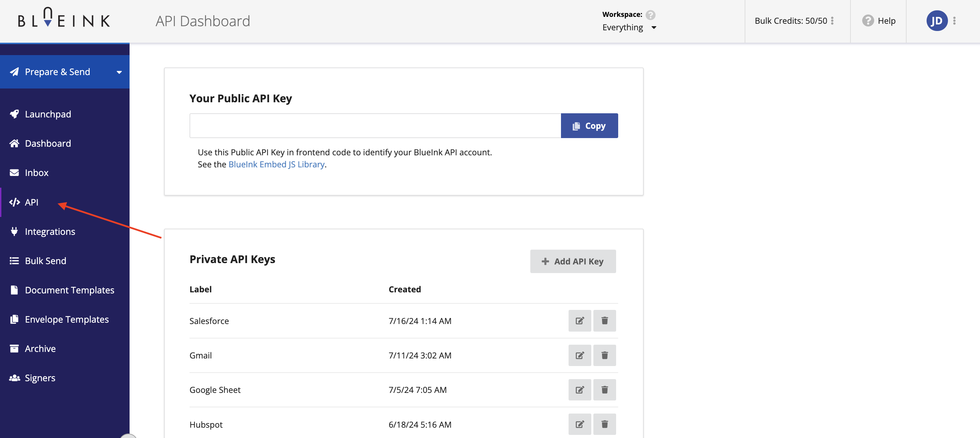The height and width of the screenshot is (438, 980).
Task: Click the Prepare & Send button
Action: [65, 72]
